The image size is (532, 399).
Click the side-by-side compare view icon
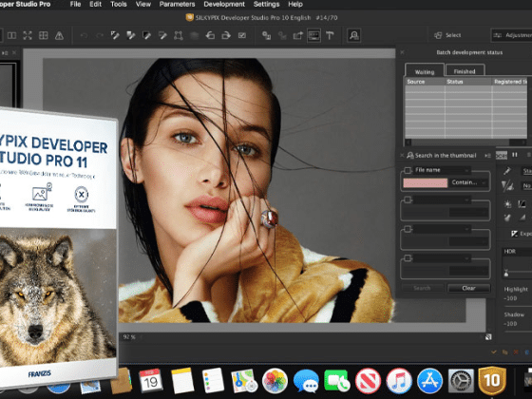click(x=11, y=35)
